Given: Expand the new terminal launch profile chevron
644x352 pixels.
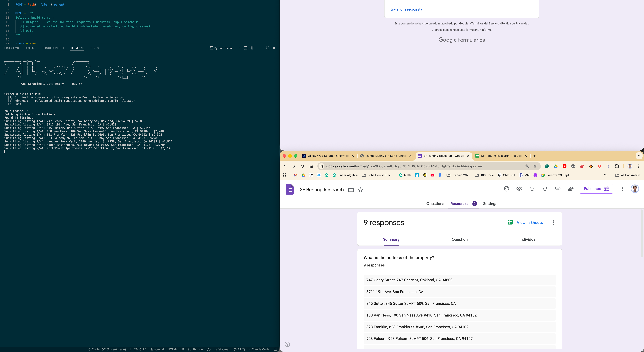Looking at the screenshot, I should [240, 48].
